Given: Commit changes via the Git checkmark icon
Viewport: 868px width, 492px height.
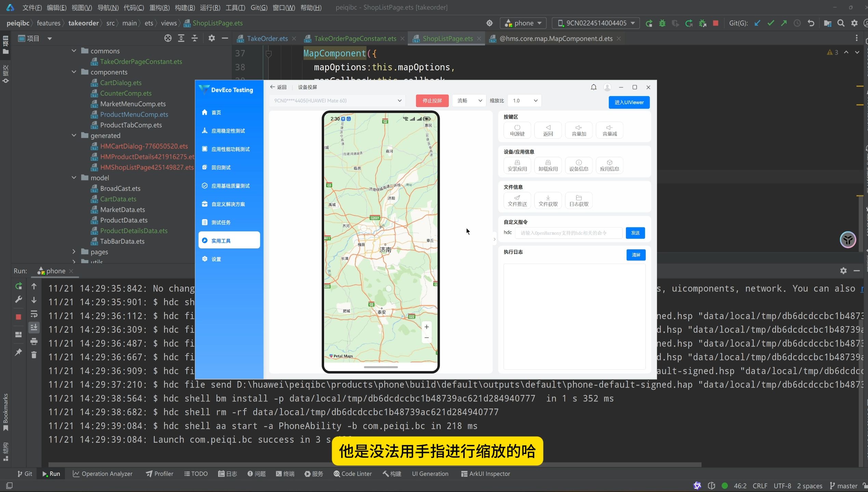Looking at the screenshot, I should 770,23.
